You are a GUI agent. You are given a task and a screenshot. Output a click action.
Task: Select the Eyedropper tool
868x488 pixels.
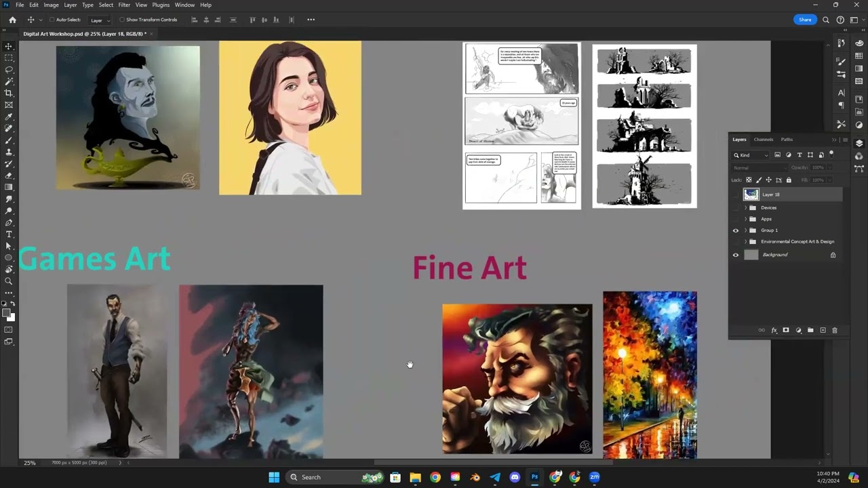coord(9,117)
